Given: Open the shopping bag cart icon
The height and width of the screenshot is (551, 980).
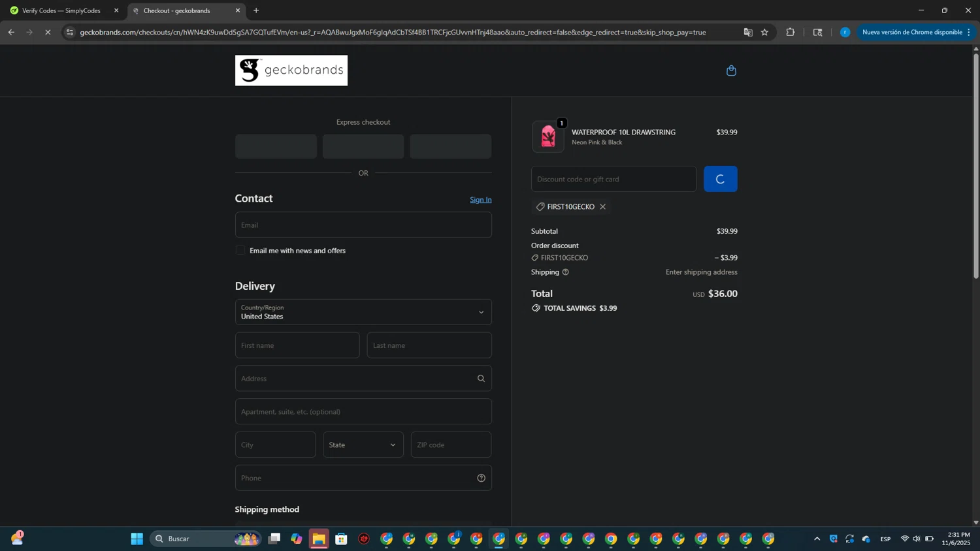Looking at the screenshot, I should pyautogui.click(x=731, y=71).
